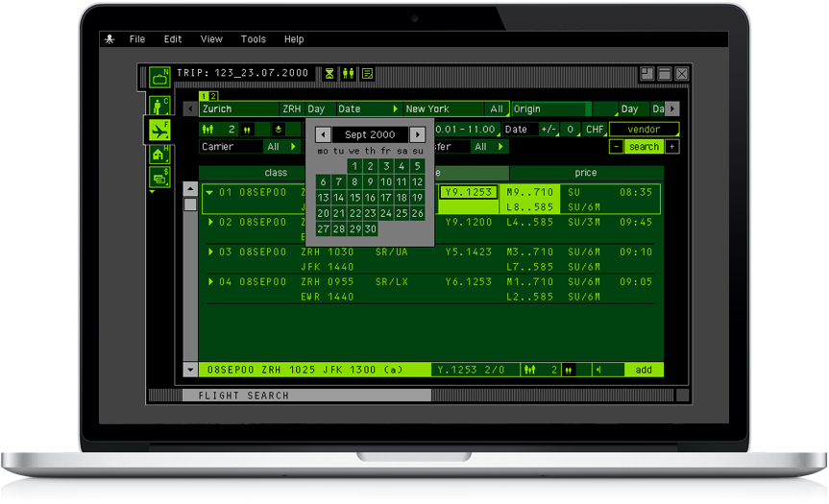Image resolution: width=829 pixels, height=504 pixels.
Task: Click the add button in bottom bar
Action: point(643,370)
